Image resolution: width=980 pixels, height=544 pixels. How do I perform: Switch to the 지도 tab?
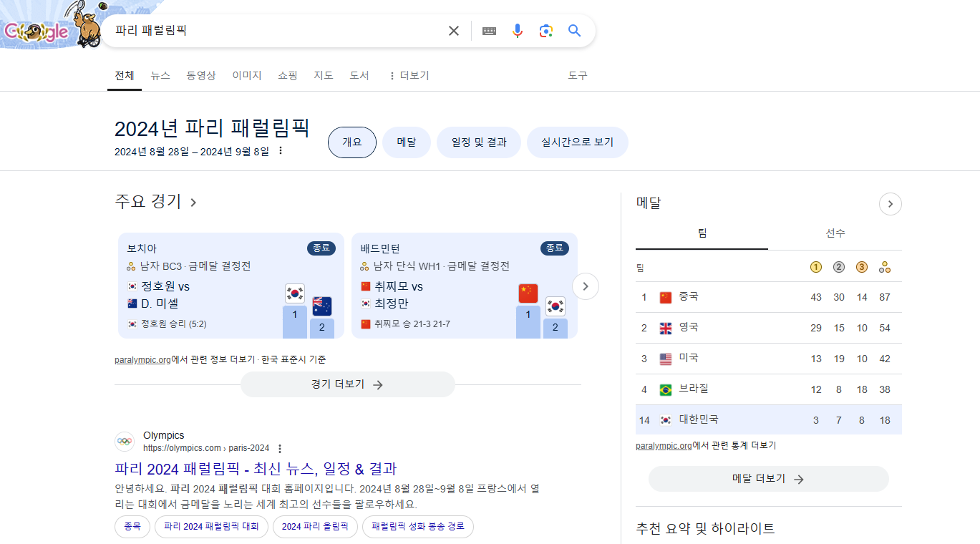(324, 75)
